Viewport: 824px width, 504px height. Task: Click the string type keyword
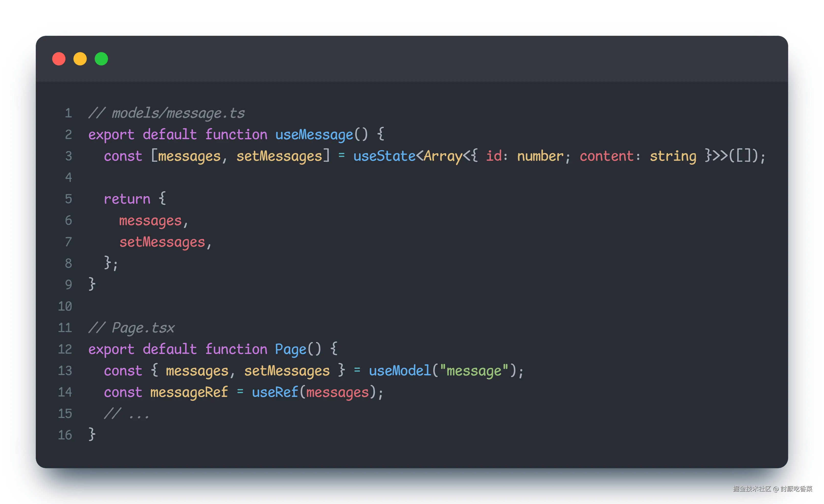(x=673, y=156)
